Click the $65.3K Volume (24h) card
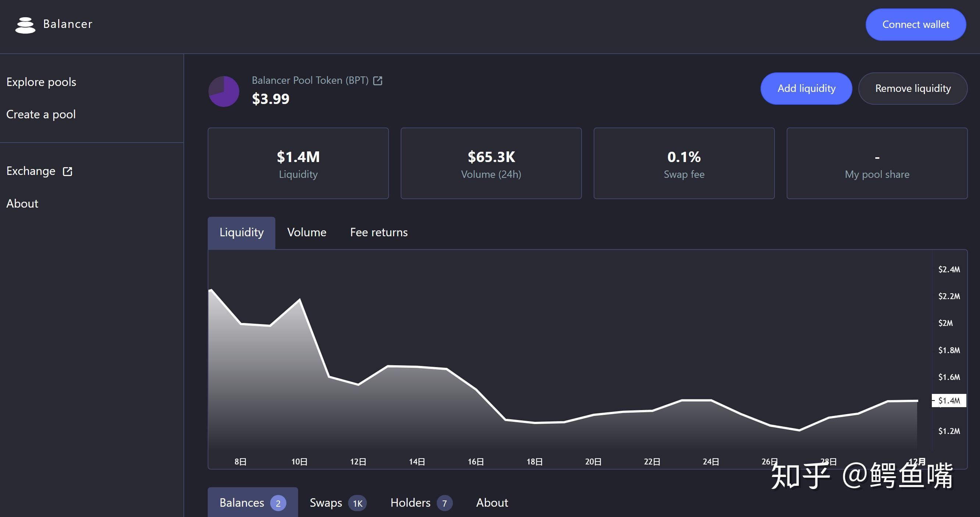This screenshot has width=980, height=517. pyautogui.click(x=491, y=164)
